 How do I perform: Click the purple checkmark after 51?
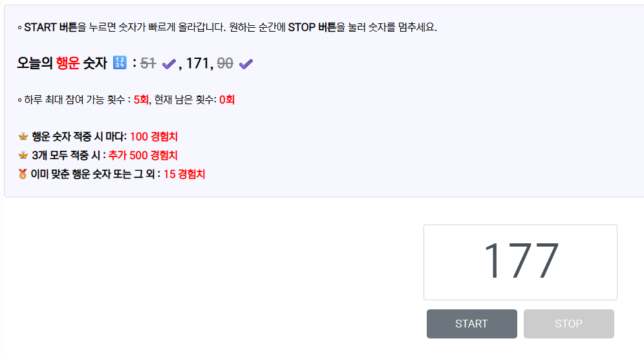(x=169, y=63)
